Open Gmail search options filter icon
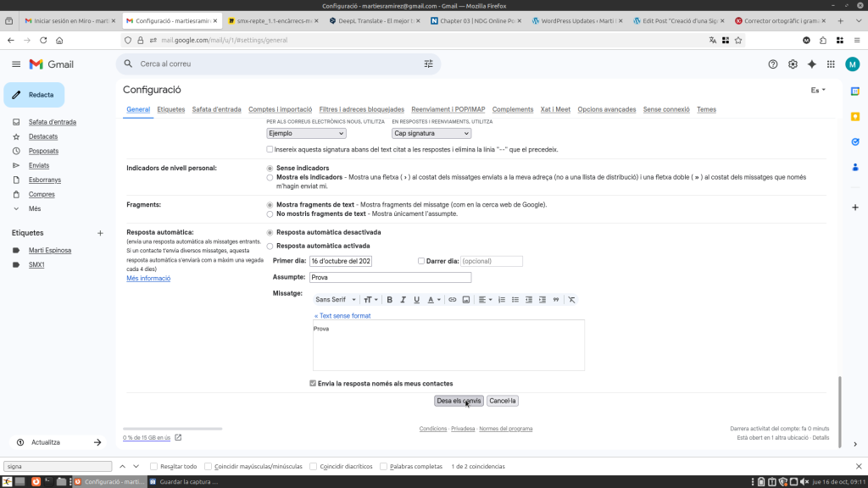This screenshot has height=488, width=868. [428, 64]
